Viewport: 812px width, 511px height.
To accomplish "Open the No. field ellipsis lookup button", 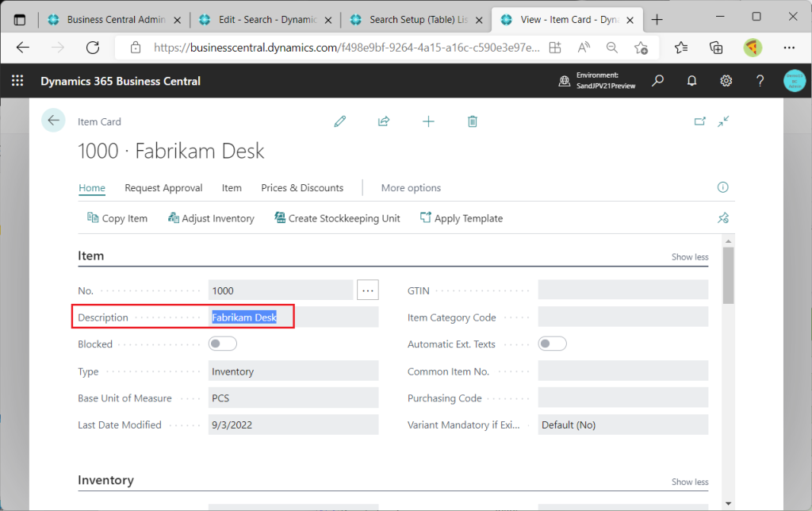I will click(368, 290).
